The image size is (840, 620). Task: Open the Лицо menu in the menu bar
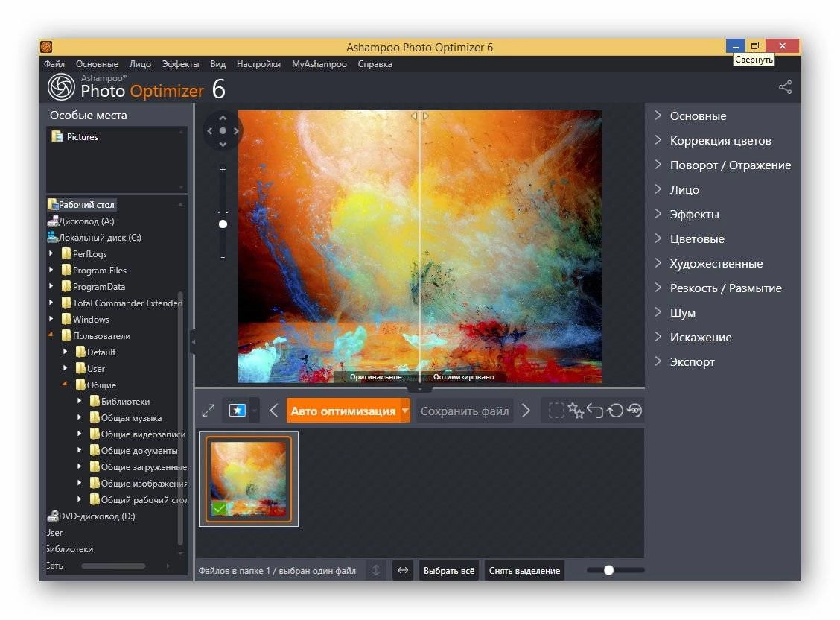[x=140, y=64]
